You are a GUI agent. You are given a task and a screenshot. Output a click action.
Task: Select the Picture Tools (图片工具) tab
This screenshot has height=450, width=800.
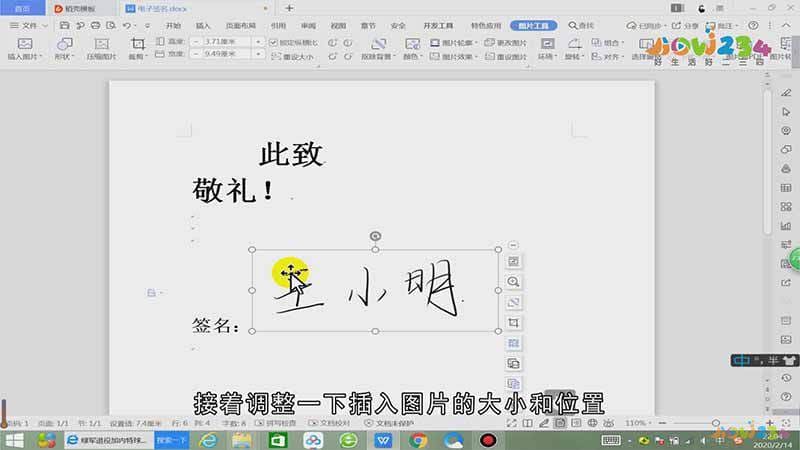(x=534, y=26)
